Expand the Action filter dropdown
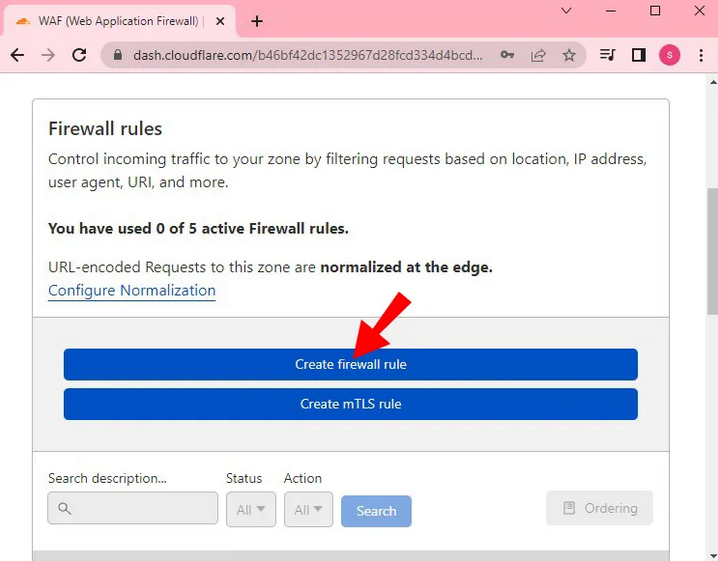 tap(308, 510)
